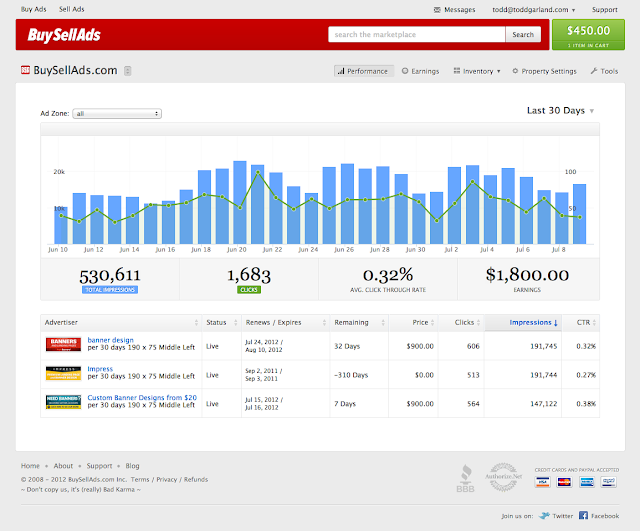Open the Terms link
This screenshot has height=531, width=640.
click(140, 479)
